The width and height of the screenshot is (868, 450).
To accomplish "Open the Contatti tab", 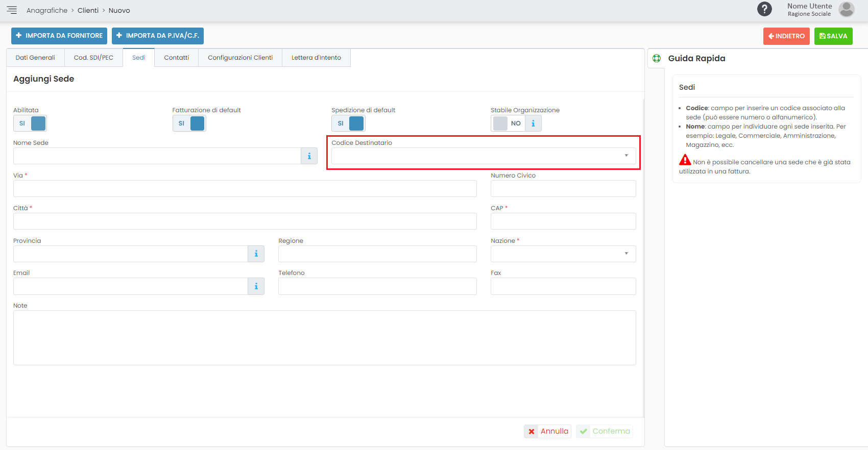I will [176, 58].
